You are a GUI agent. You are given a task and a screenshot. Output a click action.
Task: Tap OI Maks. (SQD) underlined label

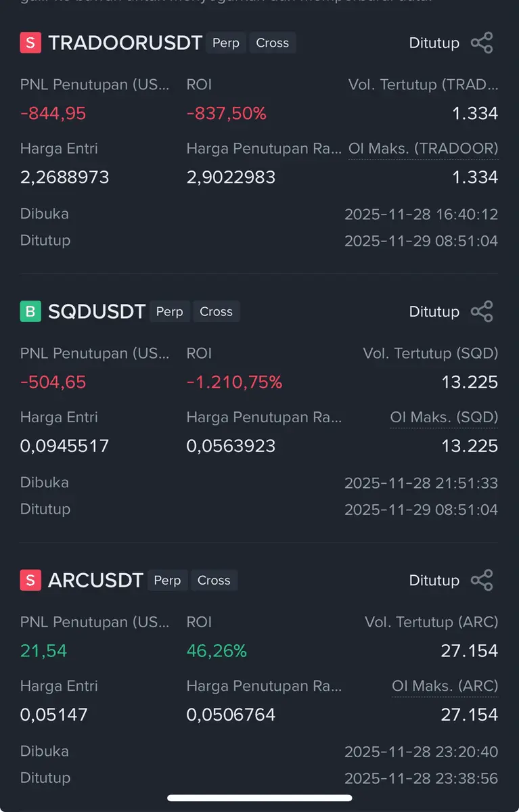coord(444,418)
